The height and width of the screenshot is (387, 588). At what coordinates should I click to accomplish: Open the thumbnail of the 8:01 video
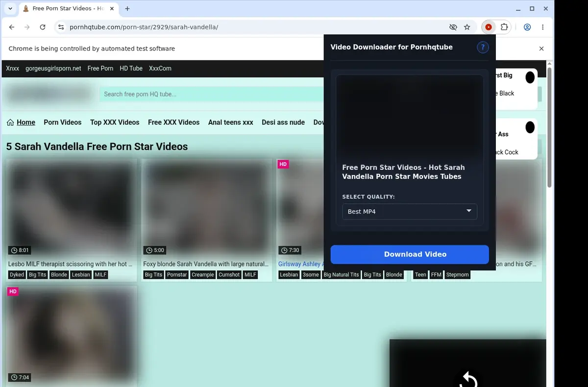[x=72, y=208]
